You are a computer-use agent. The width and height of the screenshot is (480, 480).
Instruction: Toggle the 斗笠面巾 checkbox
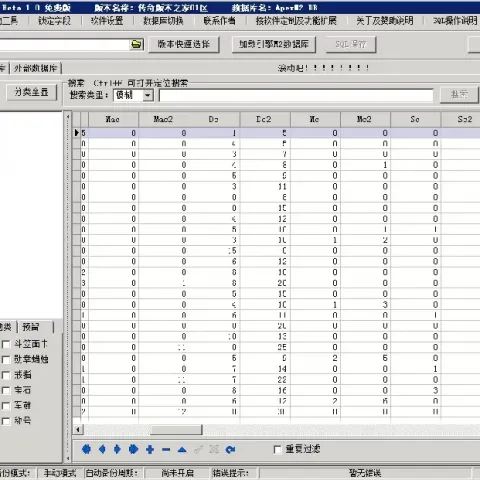pos(6,344)
